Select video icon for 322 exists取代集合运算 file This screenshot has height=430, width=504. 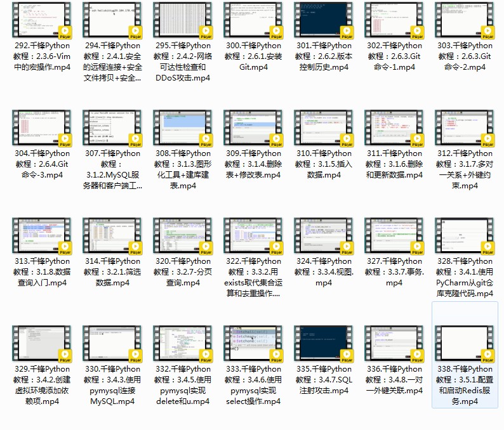point(253,236)
